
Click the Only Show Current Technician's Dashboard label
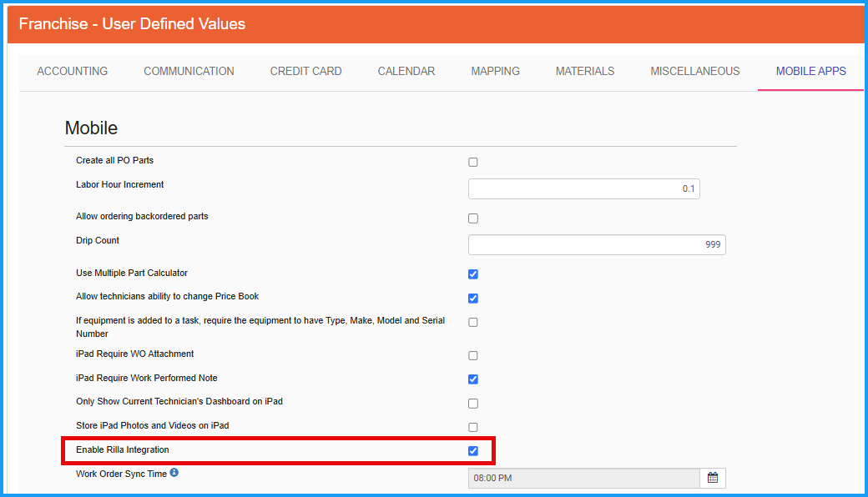pos(179,401)
